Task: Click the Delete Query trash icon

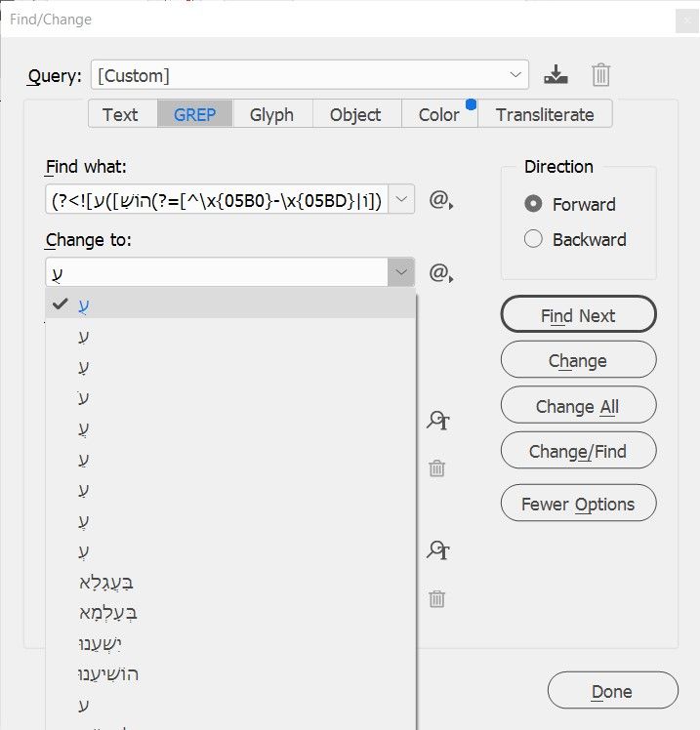Action: (x=601, y=75)
